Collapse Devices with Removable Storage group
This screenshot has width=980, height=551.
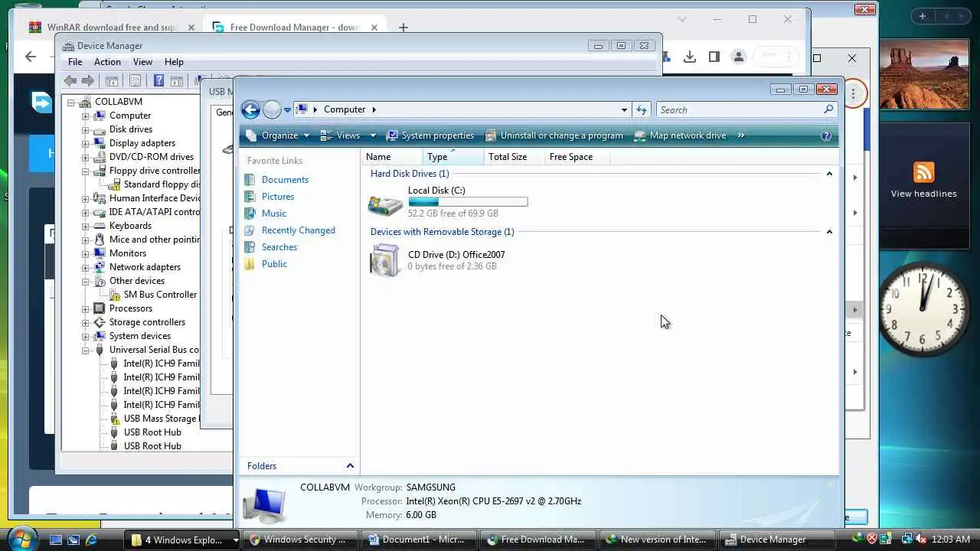(x=829, y=232)
